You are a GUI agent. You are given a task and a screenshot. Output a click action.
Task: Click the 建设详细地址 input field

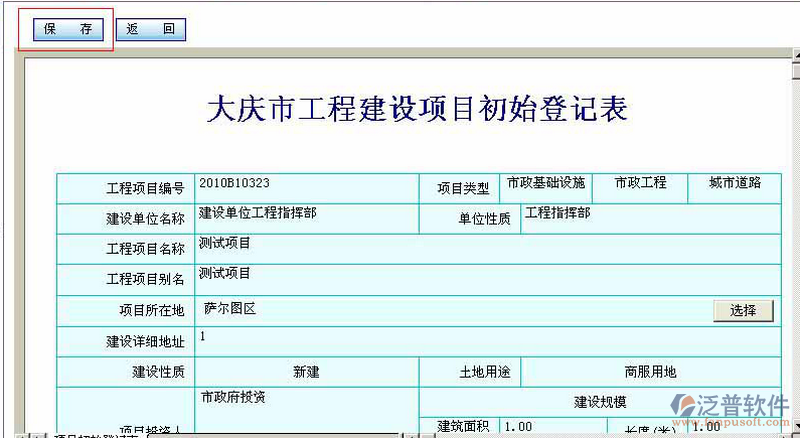487,341
